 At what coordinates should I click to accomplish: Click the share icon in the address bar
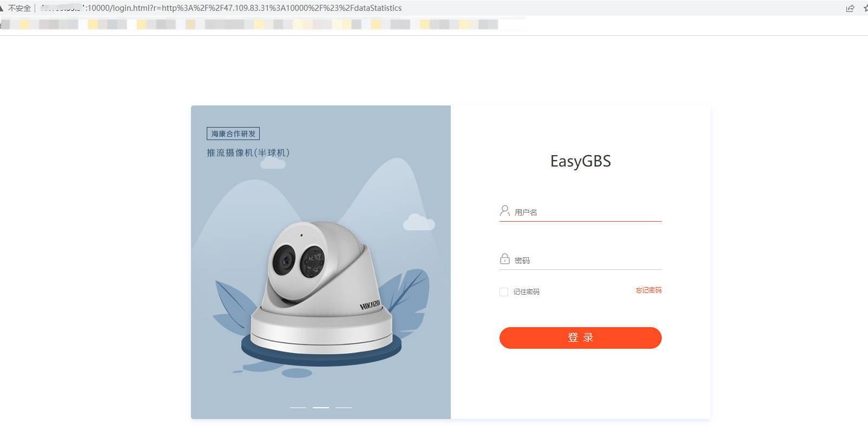850,8
